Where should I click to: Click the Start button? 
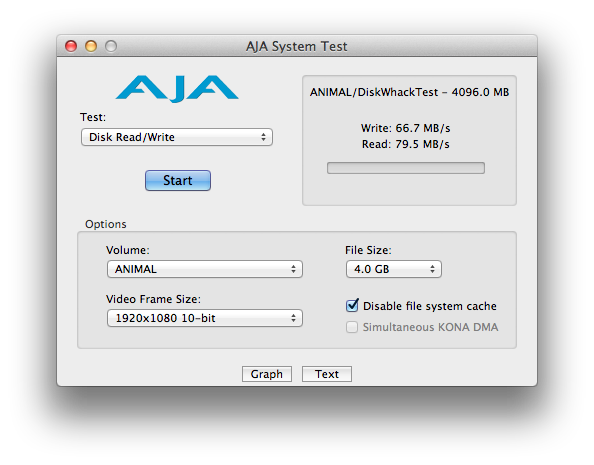coord(178,180)
